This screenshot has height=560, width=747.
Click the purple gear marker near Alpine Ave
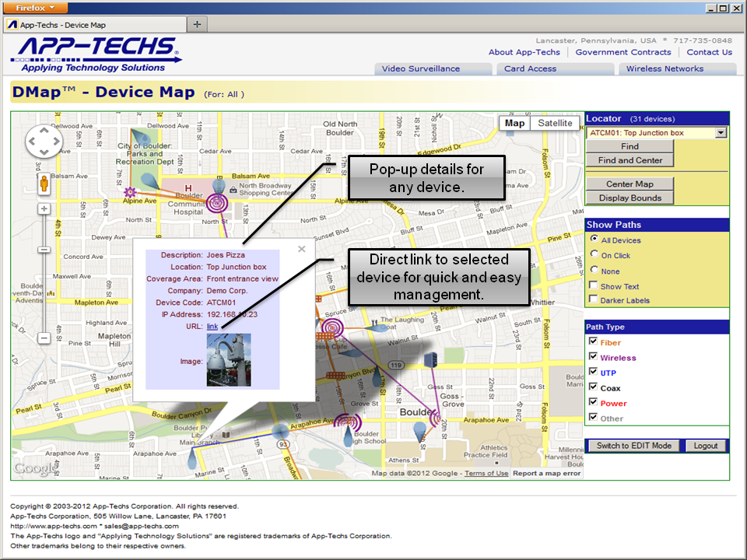130,192
